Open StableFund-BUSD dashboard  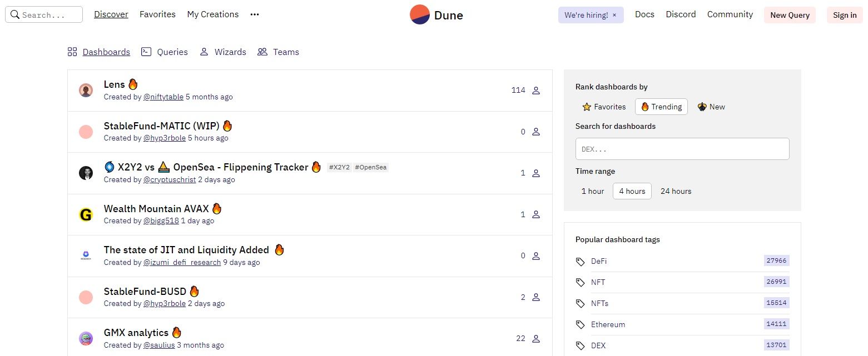pyautogui.click(x=145, y=292)
